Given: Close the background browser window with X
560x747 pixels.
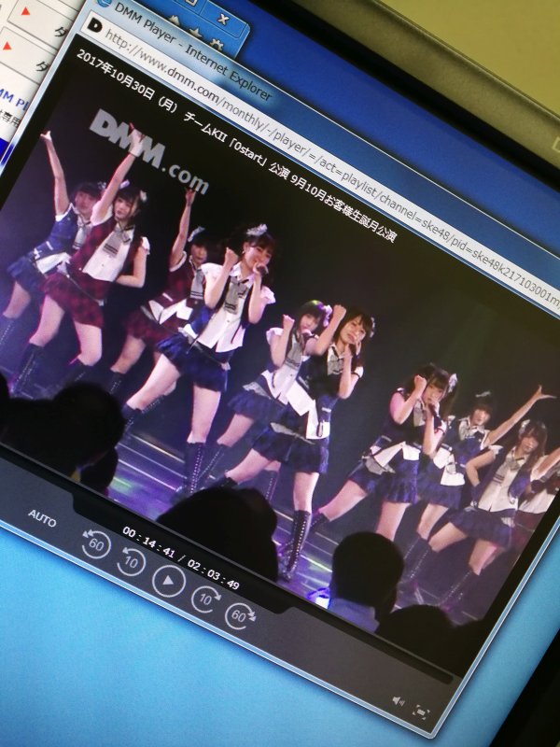Looking at the screenshot, I should pyautogui.click(x=222, y=18).
